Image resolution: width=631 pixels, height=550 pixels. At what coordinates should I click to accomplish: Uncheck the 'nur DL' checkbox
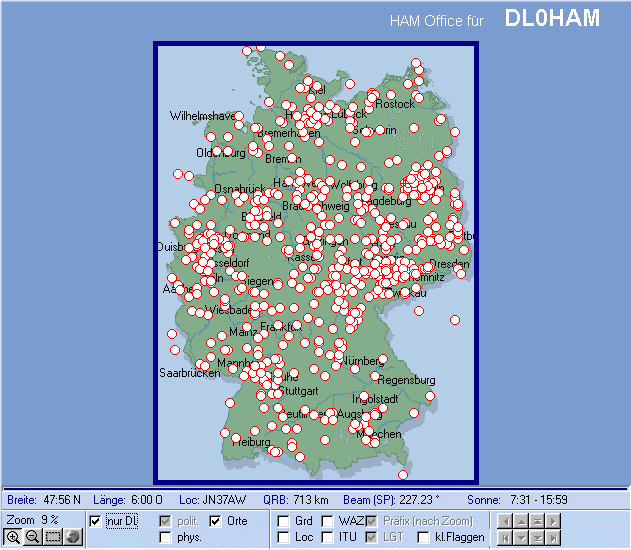coord(95,521)
